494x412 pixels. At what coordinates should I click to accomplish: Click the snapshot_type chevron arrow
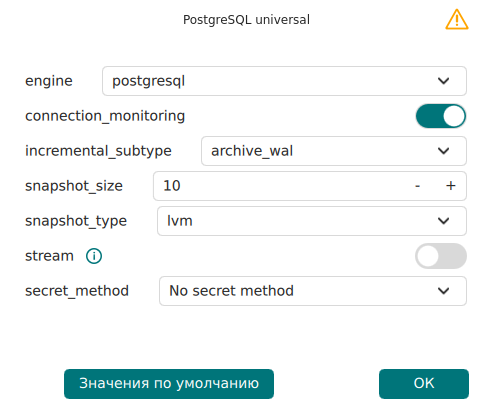(x=443, y=221)
